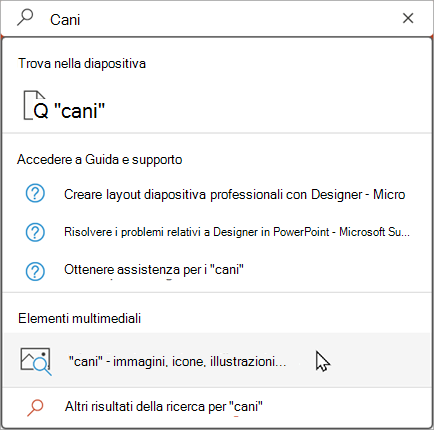Open the help article on troubleshooting Designer in PowerPoint
The image size is (435, 430).
click(x=237, y=232)
